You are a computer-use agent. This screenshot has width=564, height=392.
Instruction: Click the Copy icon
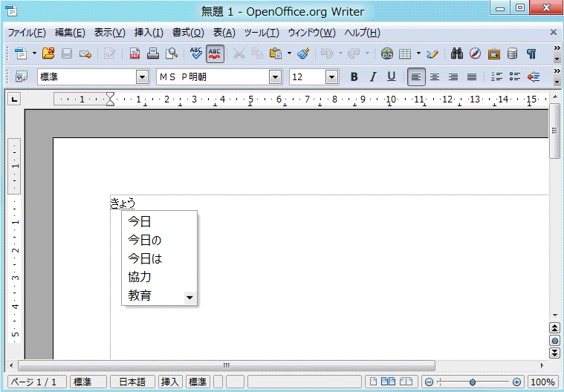pyautogui.click(x=257, y=54)
